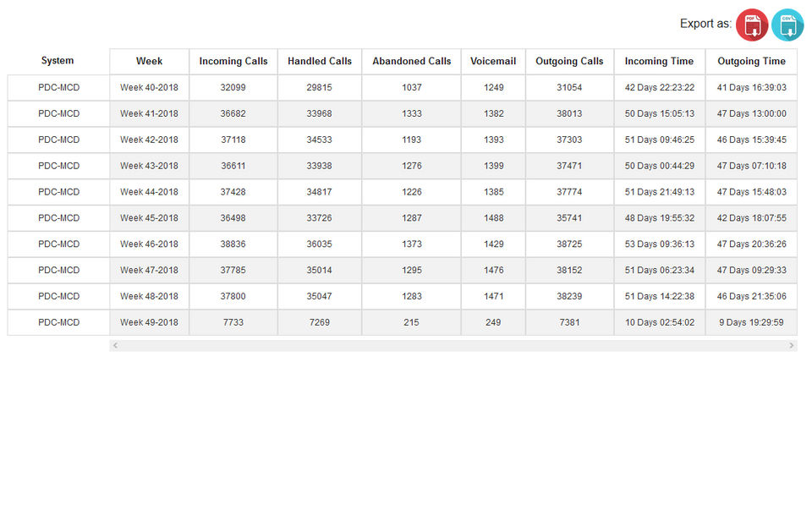Image resolution: width=812 pixels, height=532 pixels.
Task: Export the report as CSV
Action: click(787, 25)
